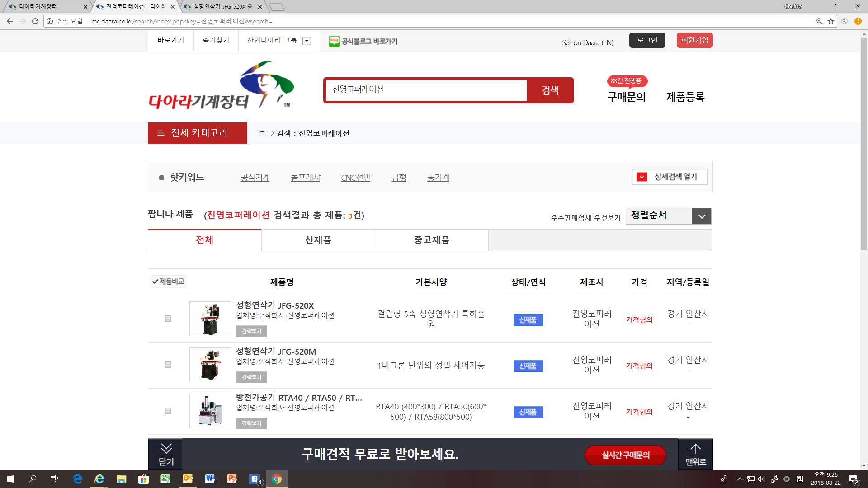Image resolution: width=868 pixels, height=488 pixels.
Task: Open the Daara machinery market logo
Action: (222, 85)
